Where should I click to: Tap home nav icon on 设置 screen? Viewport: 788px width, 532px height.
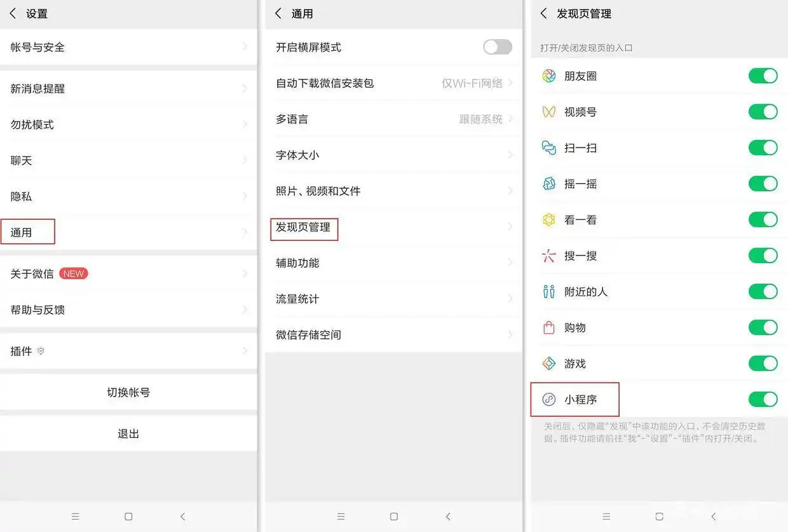[x=128, y=517]
